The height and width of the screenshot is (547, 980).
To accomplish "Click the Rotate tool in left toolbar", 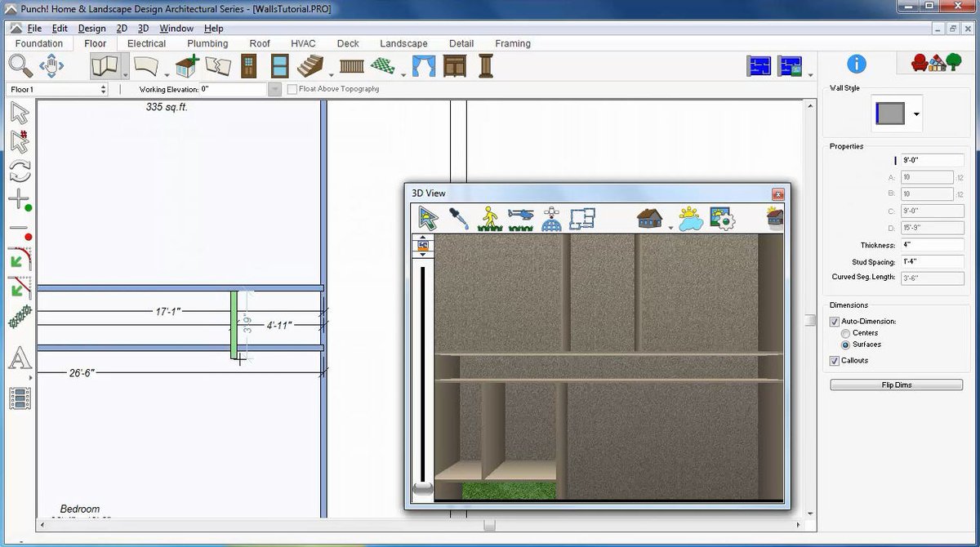I will pyautogui.click(x=20, y=171).
